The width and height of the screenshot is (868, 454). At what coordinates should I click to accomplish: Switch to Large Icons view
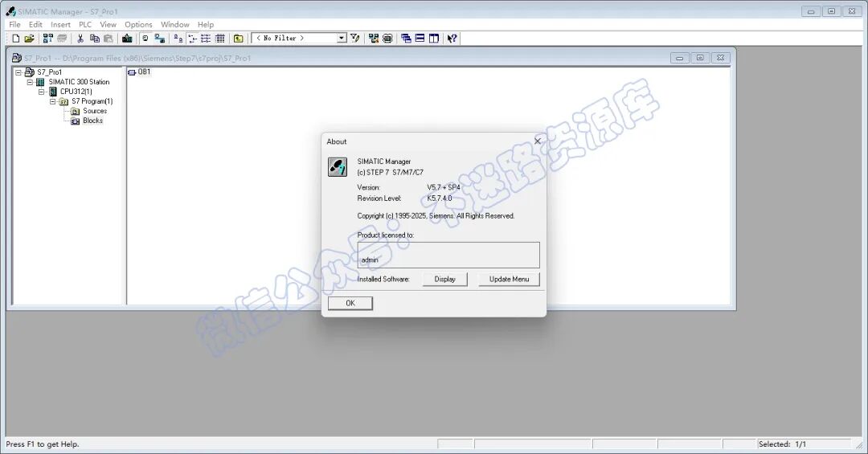[178, 39]
